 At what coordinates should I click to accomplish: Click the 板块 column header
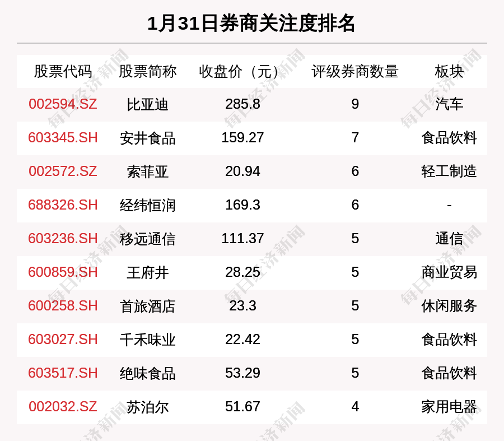pyautogui.click(x=449, y=71)
